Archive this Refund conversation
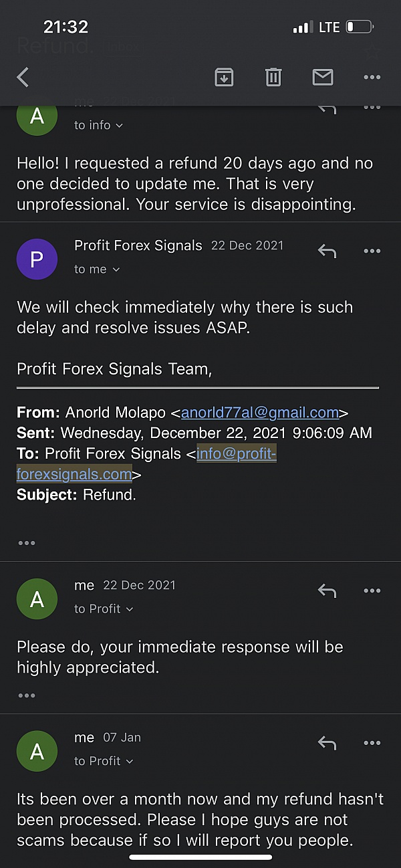Screen dimensions: 401x868 (224, 78)
